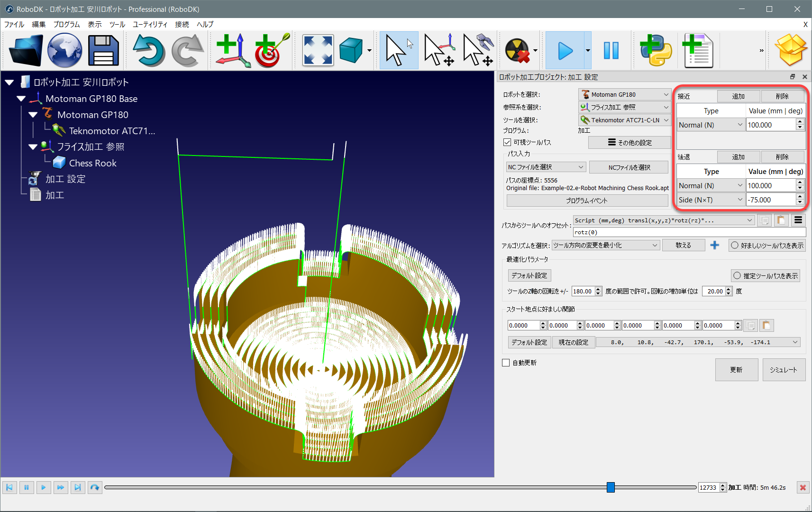The height and width of the screenshot is (512, 812).
Task: Click the check collisions radiation icon
Action: [x=517, y=50]
